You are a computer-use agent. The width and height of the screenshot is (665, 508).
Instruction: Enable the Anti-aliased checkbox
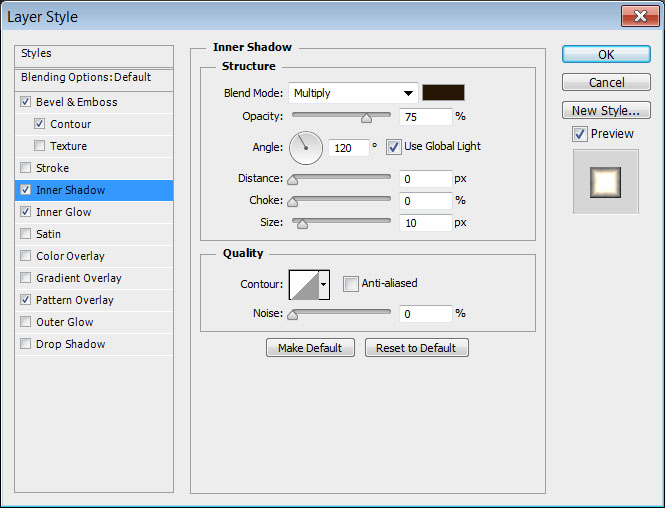tap(351, 284)
